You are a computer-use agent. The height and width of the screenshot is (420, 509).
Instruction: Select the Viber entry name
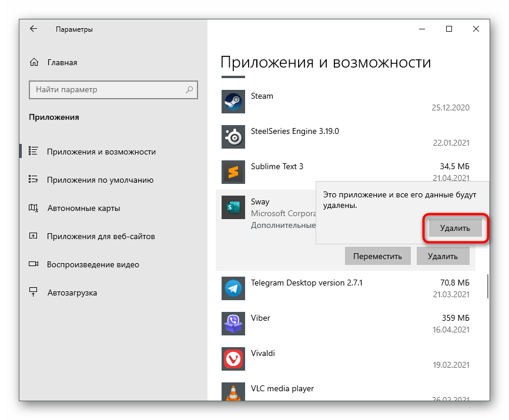(x=260, y=318)
